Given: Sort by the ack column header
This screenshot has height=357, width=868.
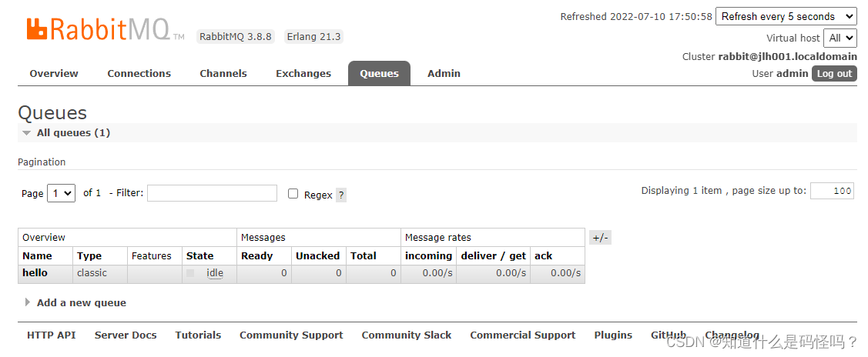Looking at the screenshot, I should pyautogui.click(x=544, y=256).
